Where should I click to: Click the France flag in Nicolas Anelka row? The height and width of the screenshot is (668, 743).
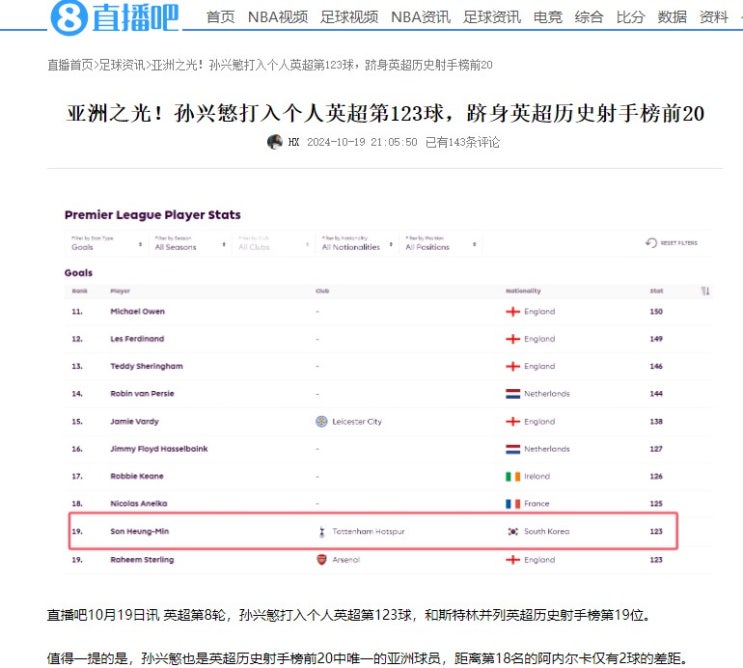[x=513, y=504]
